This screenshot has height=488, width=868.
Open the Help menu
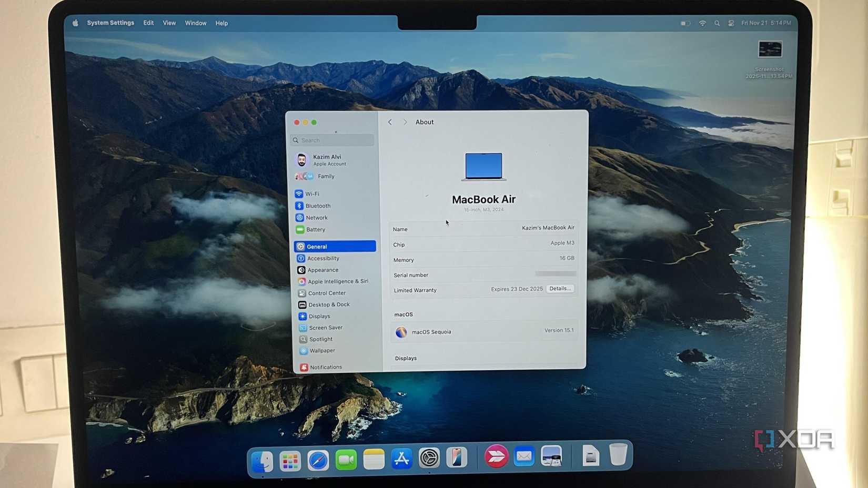(x=221, y=23)
